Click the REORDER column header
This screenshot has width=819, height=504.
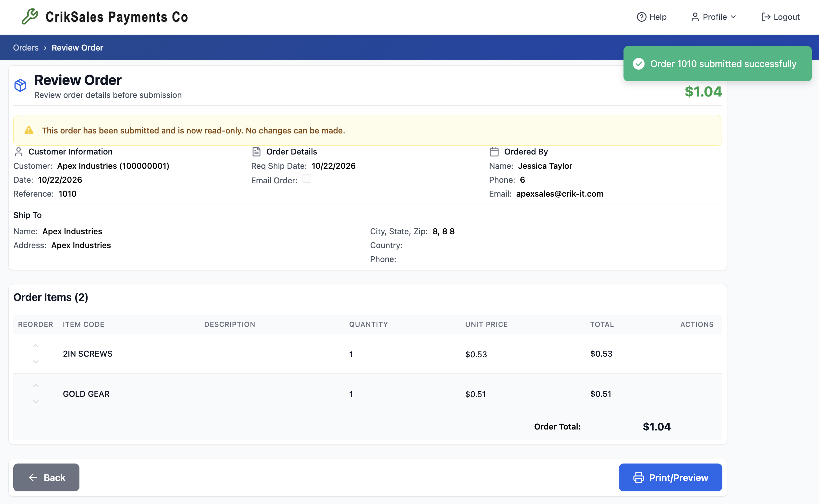(36, 324)
